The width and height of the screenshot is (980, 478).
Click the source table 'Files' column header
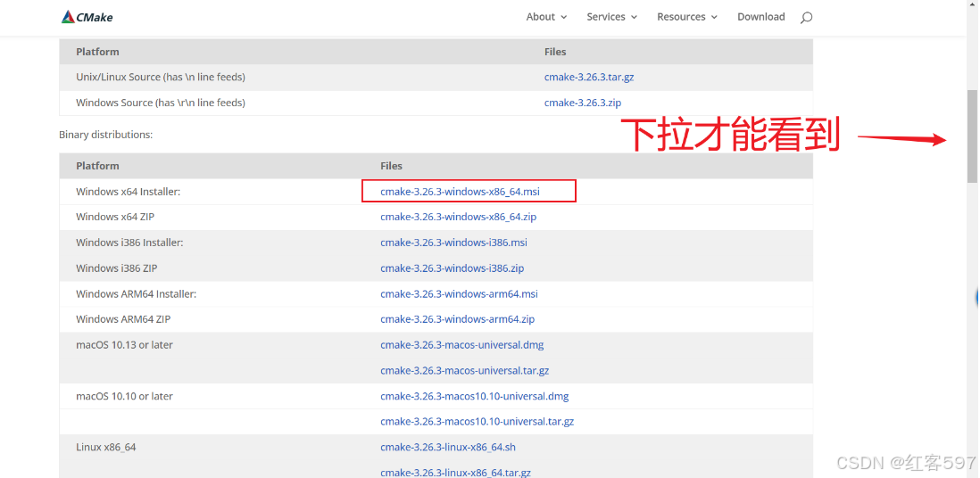pyautogui.click(x=555, y=52)
